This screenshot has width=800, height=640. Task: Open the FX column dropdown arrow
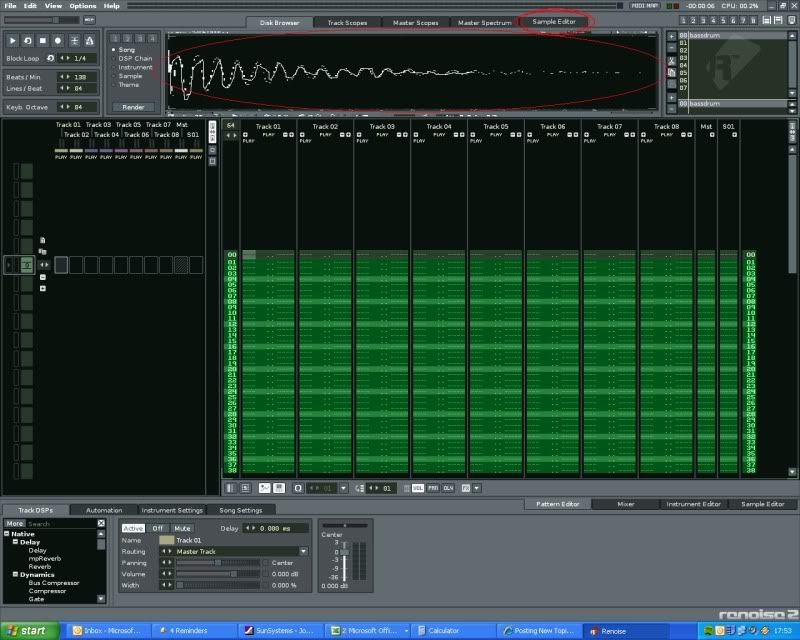[x=477, y=488]
